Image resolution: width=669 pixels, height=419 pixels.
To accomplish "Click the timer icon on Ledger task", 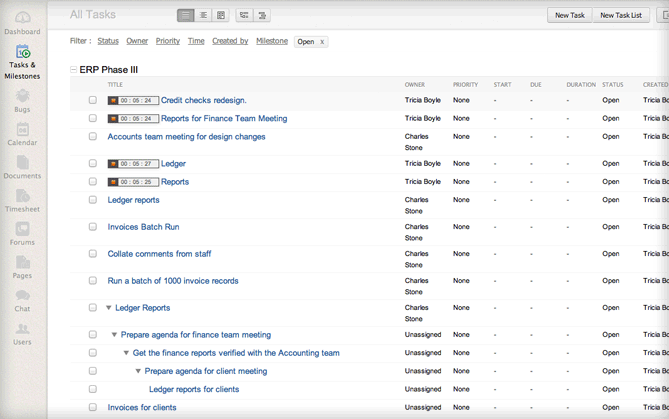I will tap(113, 164).
